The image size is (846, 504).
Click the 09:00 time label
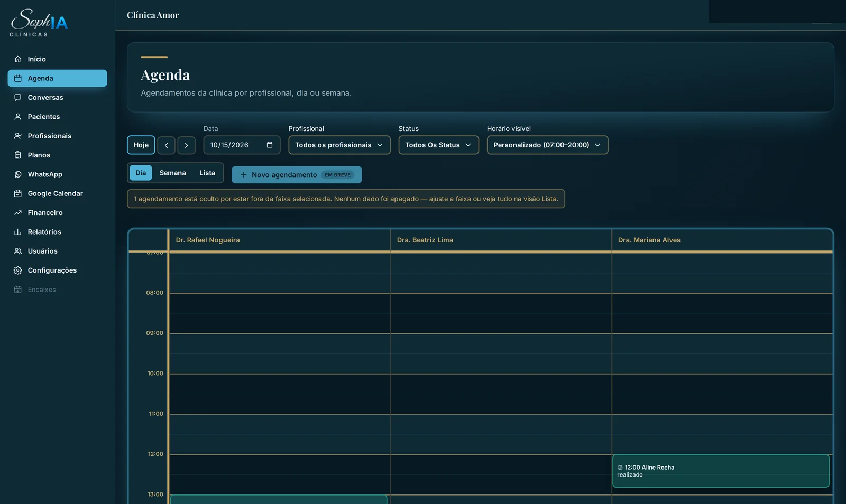click(x=155, y=333)
